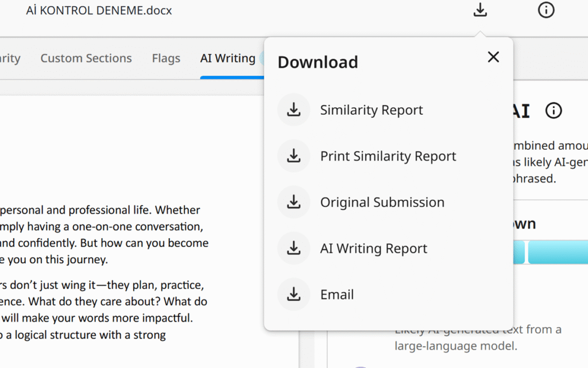This screenshot has width=588, height=368.
Task: Open the info icon beside the download button
Action: click(546, 10)
